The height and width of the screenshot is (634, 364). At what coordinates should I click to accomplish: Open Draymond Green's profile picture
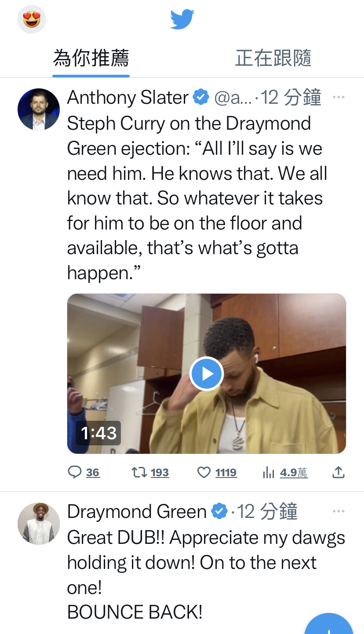pos(39,524)
